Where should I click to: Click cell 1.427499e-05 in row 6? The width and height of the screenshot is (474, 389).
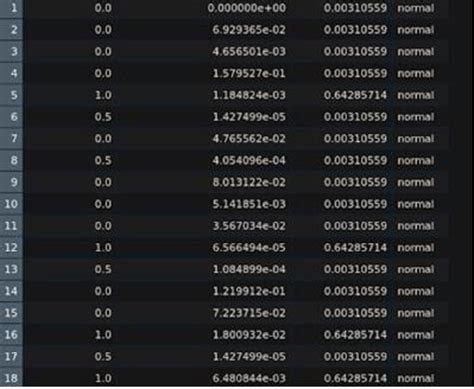[x=249, y=117]
